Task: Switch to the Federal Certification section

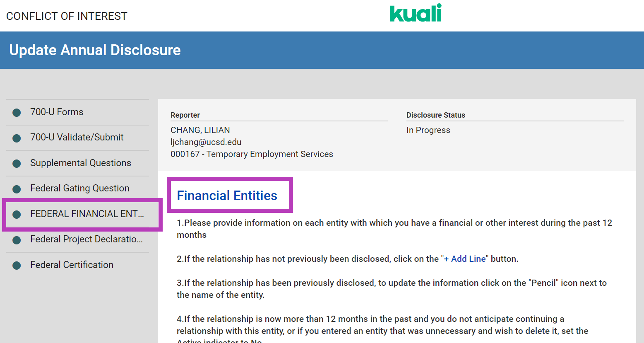Action: pos(72,264)
